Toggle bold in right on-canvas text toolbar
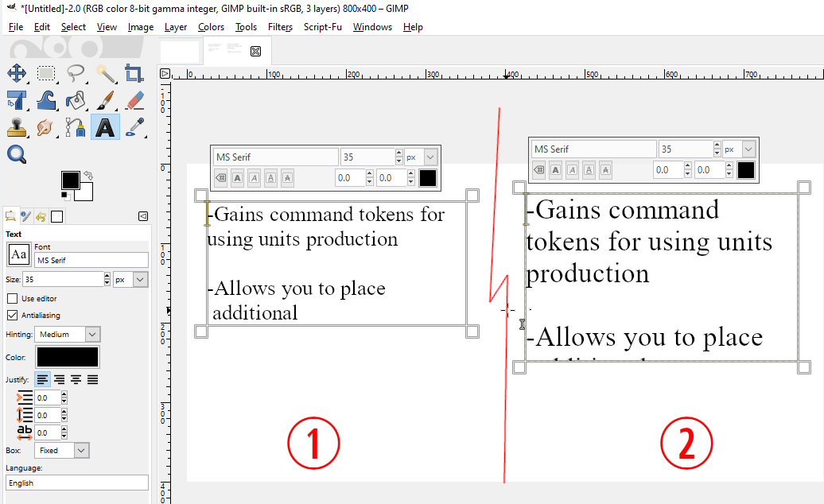824x504 pixels. pyautogui.click(x=555, y=170)
